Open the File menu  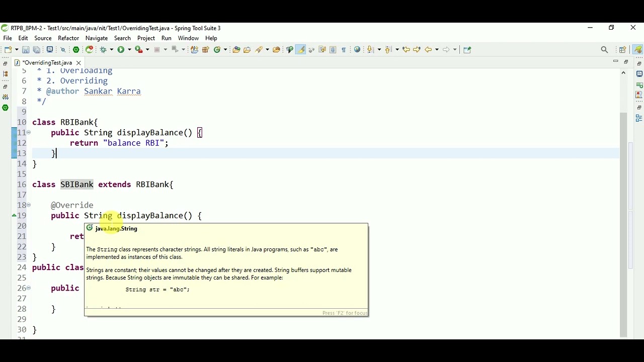(x=8, y=38)
